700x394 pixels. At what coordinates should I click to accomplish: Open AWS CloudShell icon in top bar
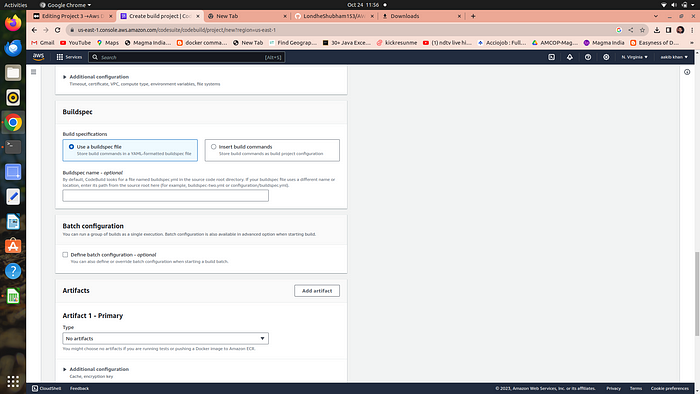click(551, 57)
